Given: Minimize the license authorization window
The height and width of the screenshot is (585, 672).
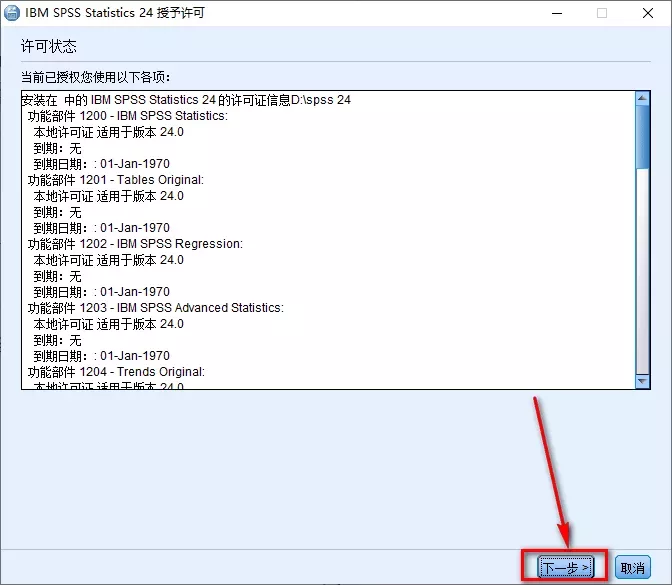Looking at the screenshot, I should pyautogui.click(x=556, y=13).
